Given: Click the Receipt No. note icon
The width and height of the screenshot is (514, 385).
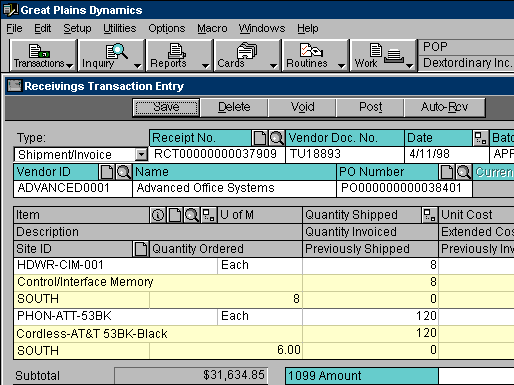Looking at the screenshot, I should coord(260,138).
